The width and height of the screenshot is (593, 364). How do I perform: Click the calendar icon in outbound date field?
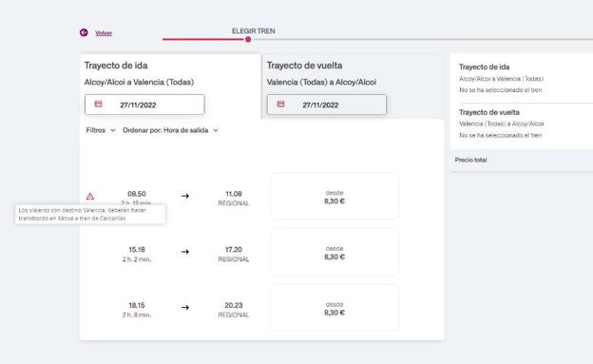tap(98, 104)
